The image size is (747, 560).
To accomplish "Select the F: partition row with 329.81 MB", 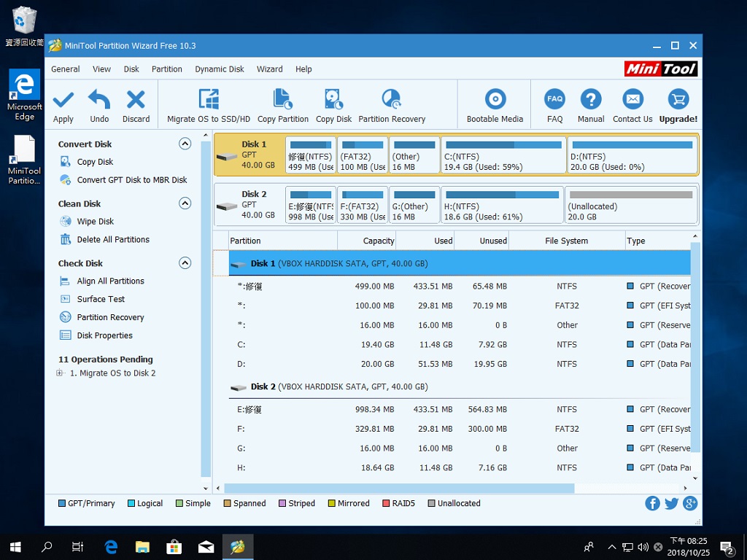I will pyautogui.click(x=460, y=429).
